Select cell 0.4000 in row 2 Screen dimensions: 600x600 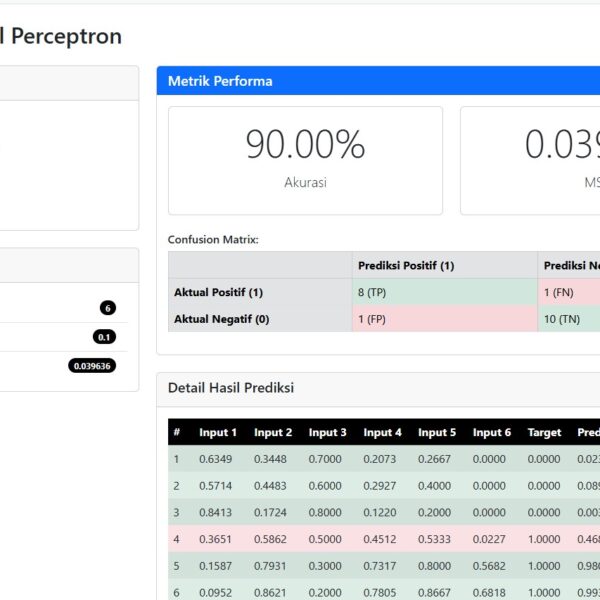(x=434, y=485)
